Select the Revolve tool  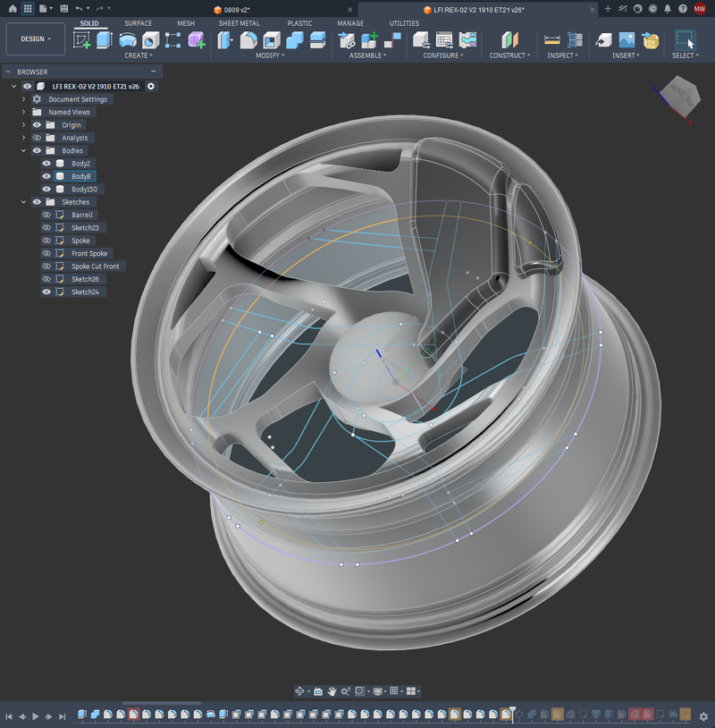tap(128, 40)
